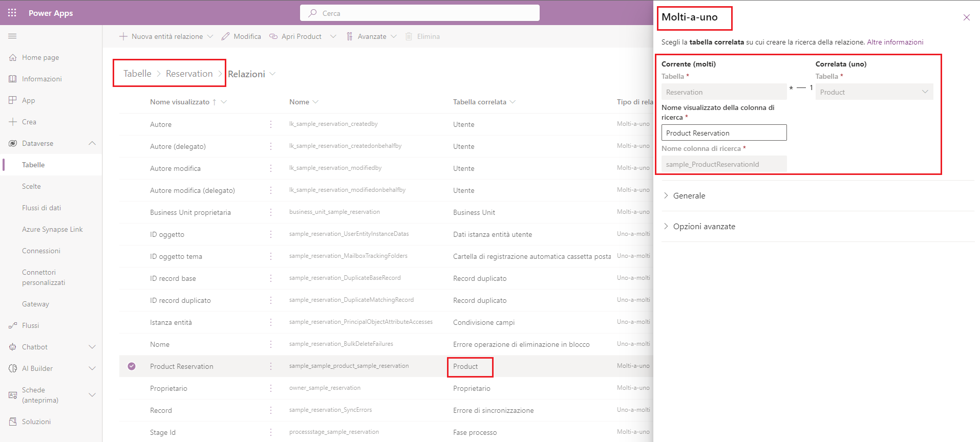Expand the Chatbot section chevron
Viewport: 980px width, 442px height.
coord(92,347)
